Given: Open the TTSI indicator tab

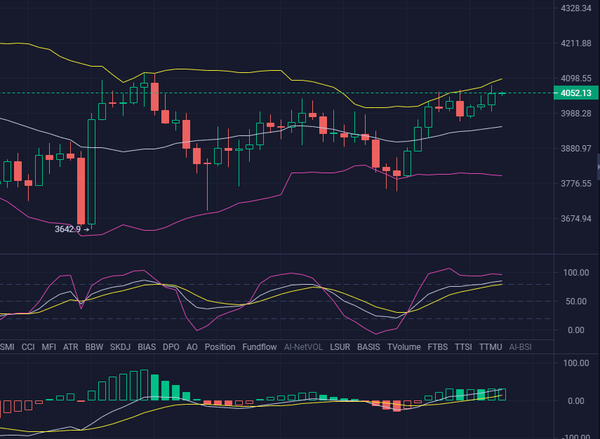Looking at the screenshot, I should click(463, 347).
